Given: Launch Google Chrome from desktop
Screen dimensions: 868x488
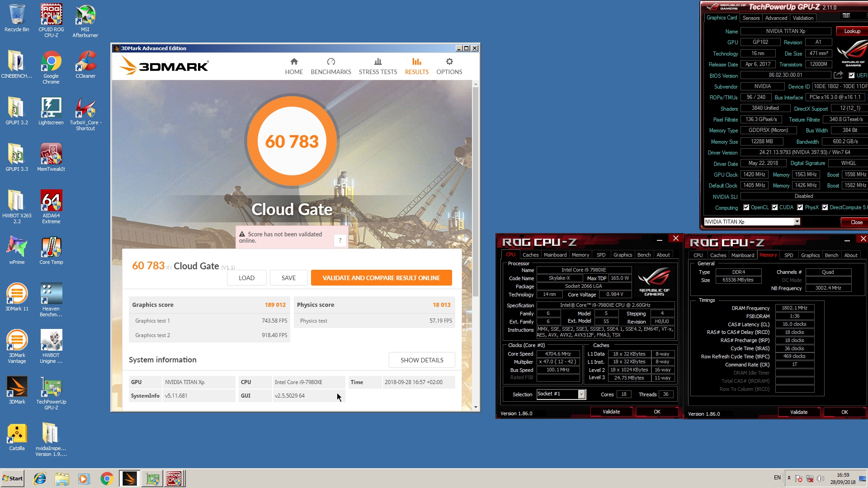Looking at the screenshot, I should (x=51, y=67).
